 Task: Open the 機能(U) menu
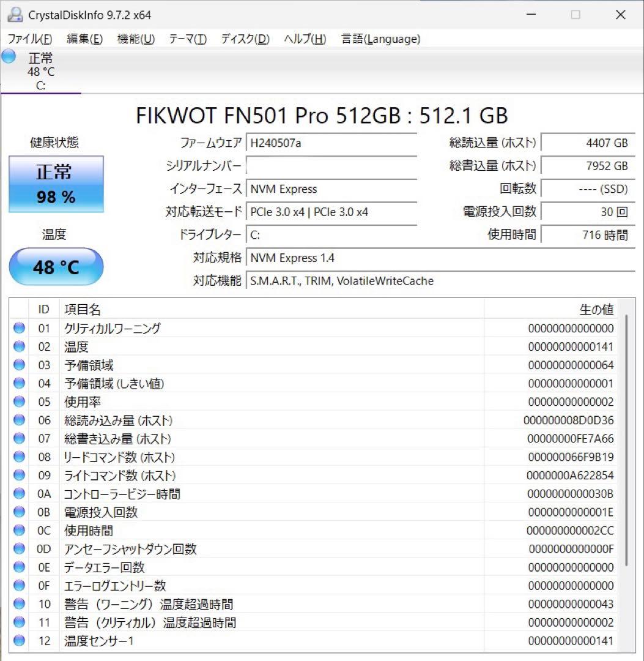click(x=135, y=39)
